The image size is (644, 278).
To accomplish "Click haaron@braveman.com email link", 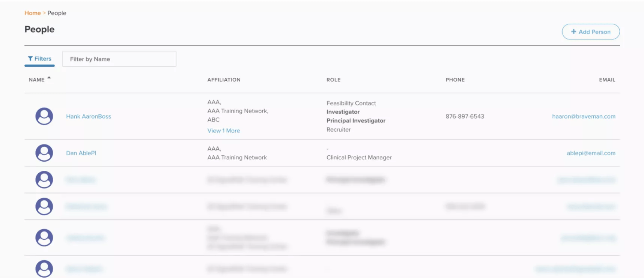I will pos(584,116).
